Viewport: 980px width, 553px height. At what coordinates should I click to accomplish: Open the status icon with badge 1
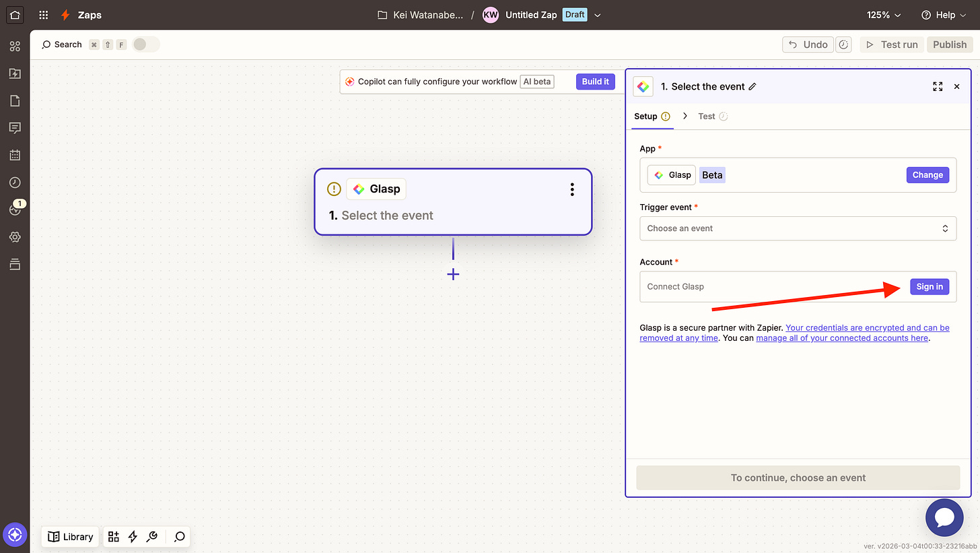(15, 209)
